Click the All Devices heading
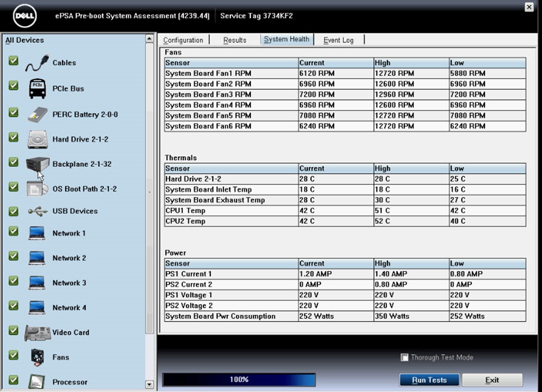This screenshot has width=542, height=392. pos(25,40)
